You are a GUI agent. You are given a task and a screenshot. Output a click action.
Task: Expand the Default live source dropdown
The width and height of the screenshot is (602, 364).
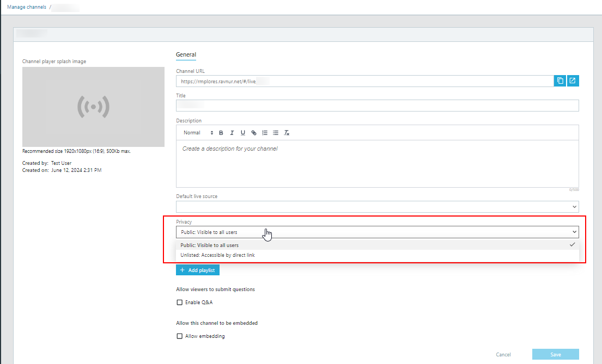pyautogui.click(x=378, y=207)
